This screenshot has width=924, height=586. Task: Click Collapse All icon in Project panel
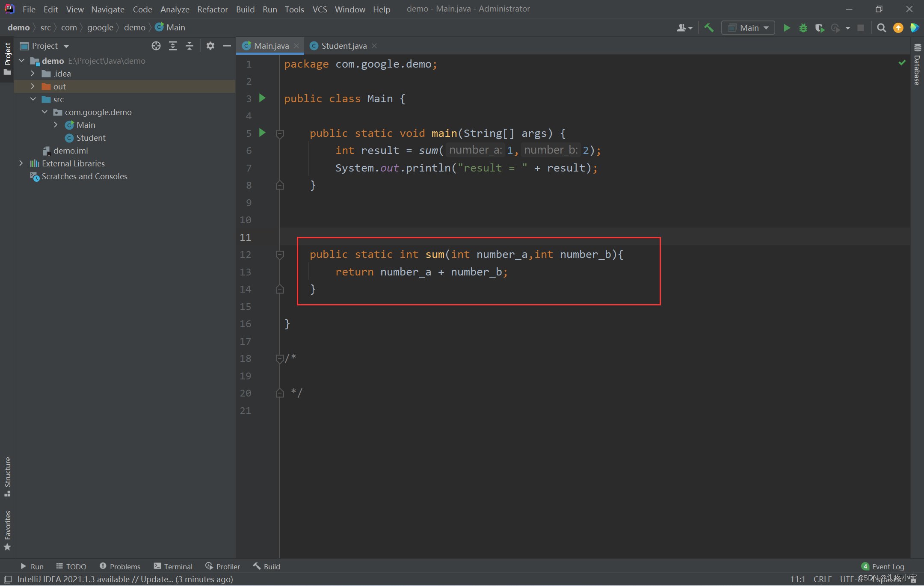(190, 46)
